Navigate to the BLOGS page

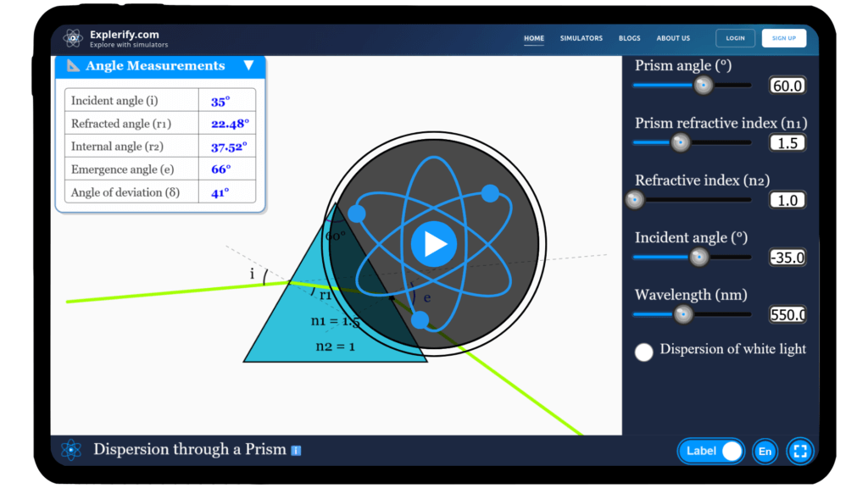tap(629, 38)
